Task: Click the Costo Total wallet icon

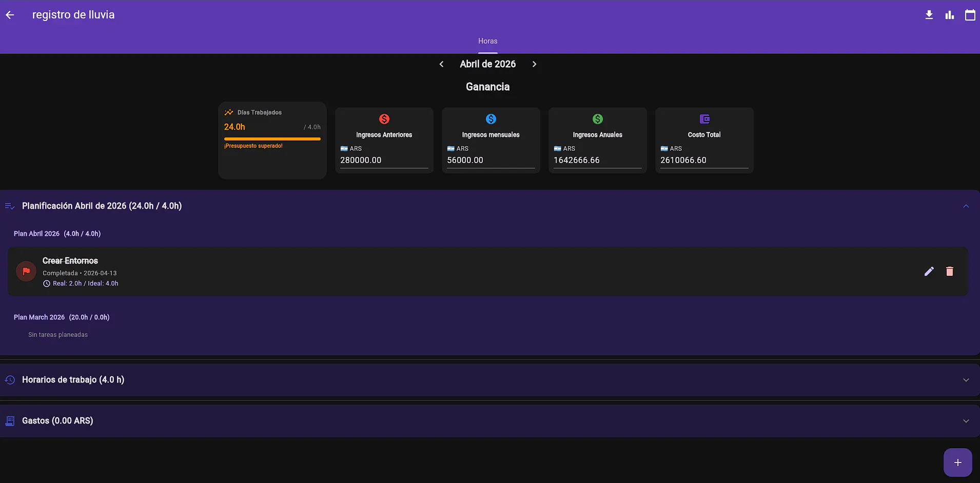Action: tap(704, 119)
